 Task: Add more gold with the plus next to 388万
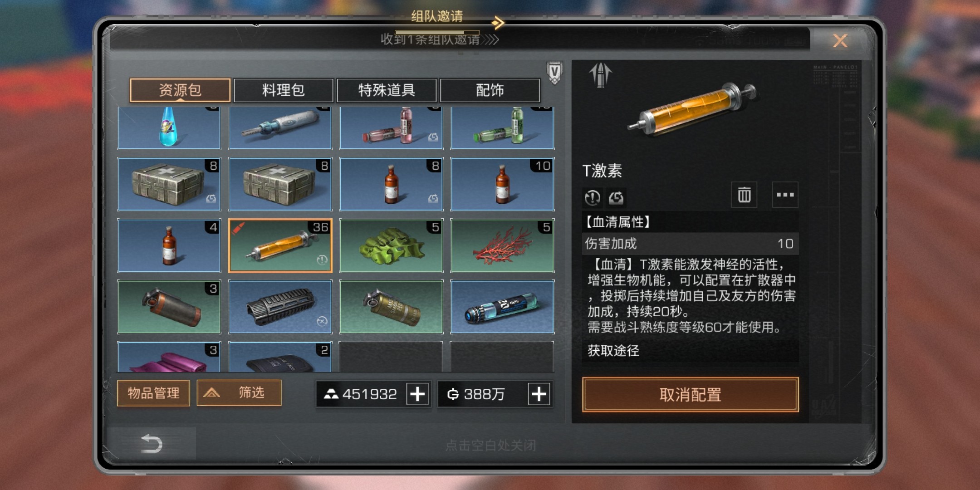click(x=539, y=394)
